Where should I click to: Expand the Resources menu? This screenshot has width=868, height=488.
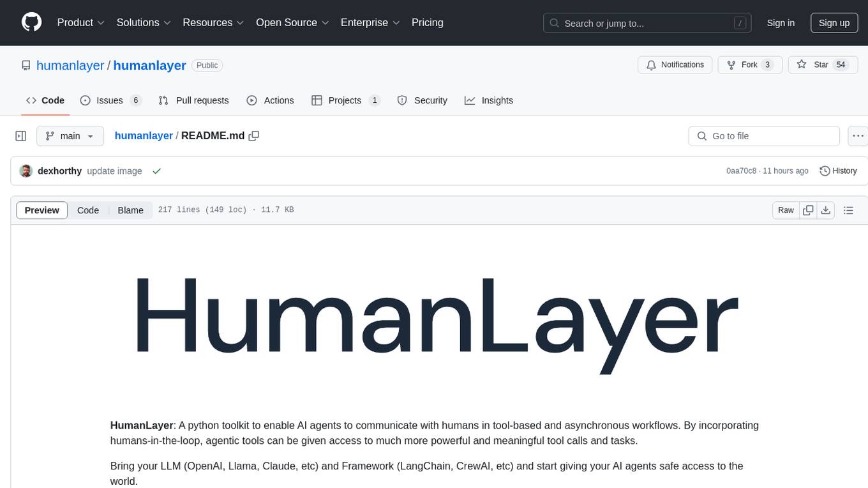tap(214, 22)
